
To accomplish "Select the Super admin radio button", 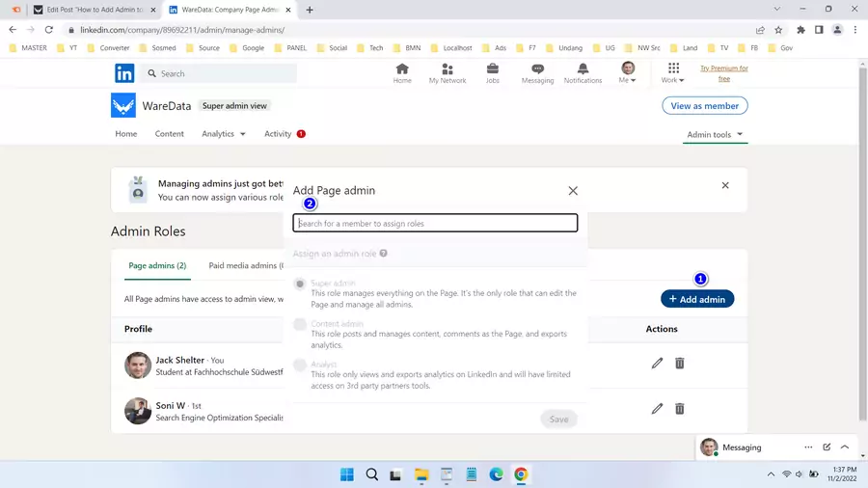I will click(300, 284).
